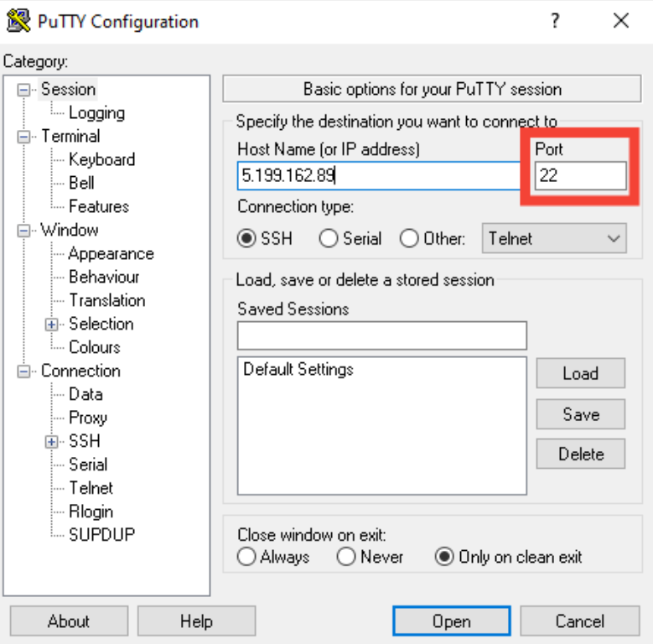Go to the Proxy settings category
The height and width of the screenshot is (644, 653).
pos(87,418)
